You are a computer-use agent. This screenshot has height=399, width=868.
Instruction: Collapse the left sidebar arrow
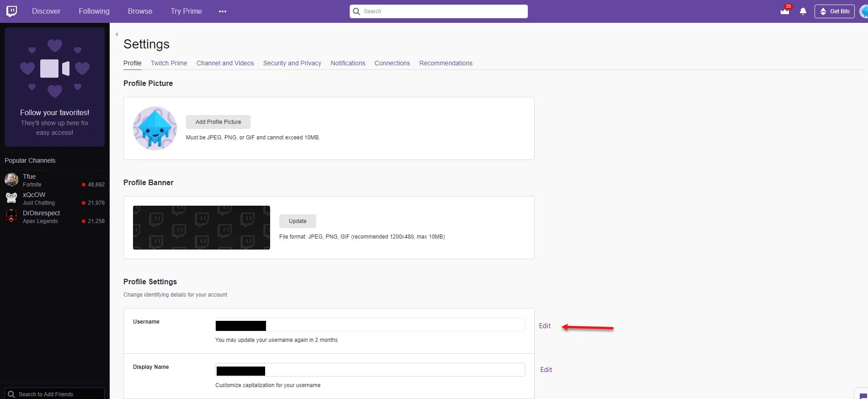point(117,34)
